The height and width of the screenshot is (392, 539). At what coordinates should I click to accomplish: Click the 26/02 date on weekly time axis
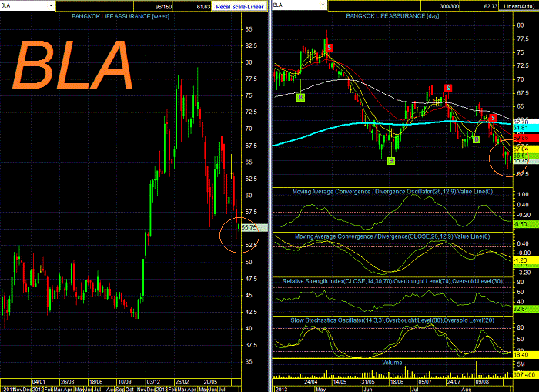tap(182, 382)
